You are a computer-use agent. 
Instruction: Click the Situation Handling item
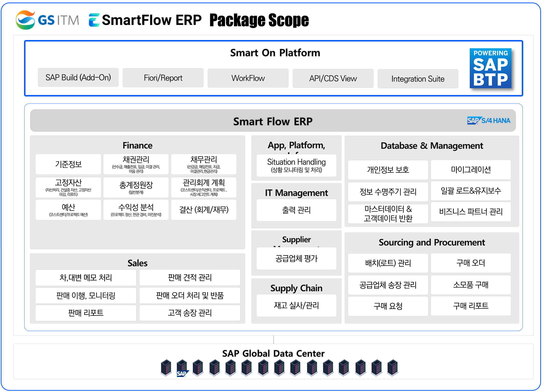coord(296,165)
